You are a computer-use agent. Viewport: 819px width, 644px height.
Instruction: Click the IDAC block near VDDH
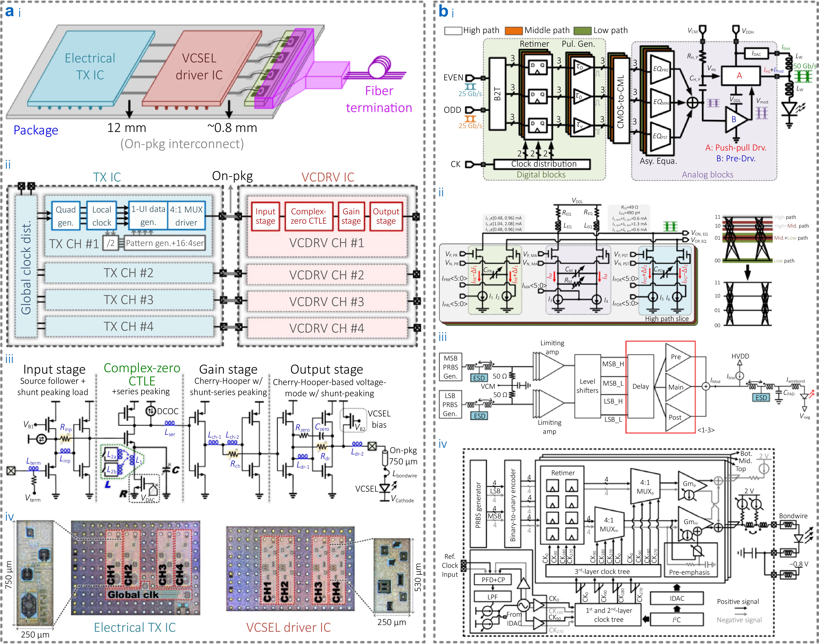tap(757, 54)
